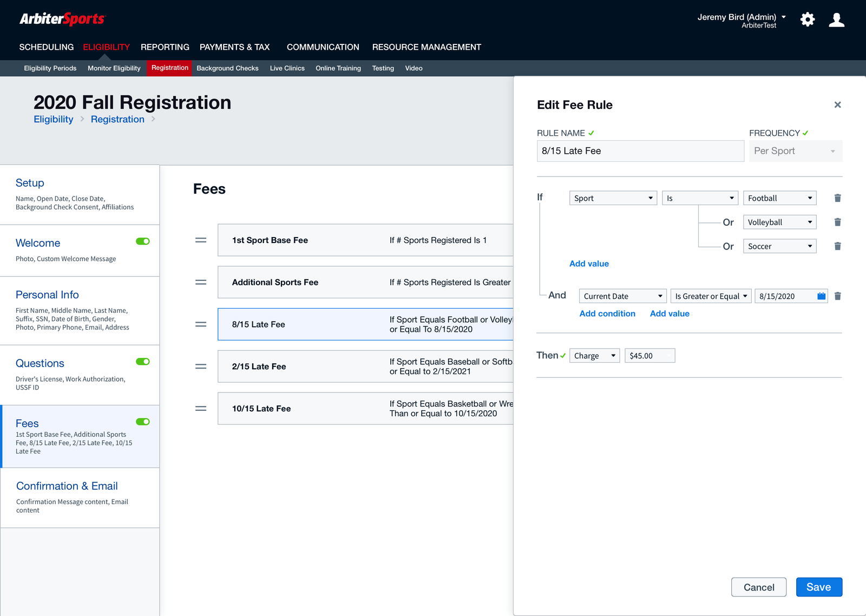Grab drag handle for 8/15 Late Fee
Screen dimensions: 866x616
pos(201,325)
